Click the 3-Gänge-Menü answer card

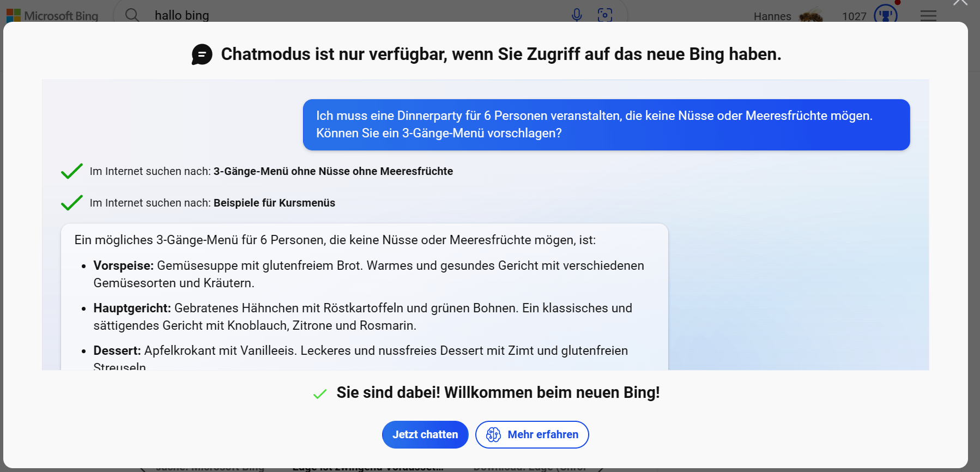364,297
